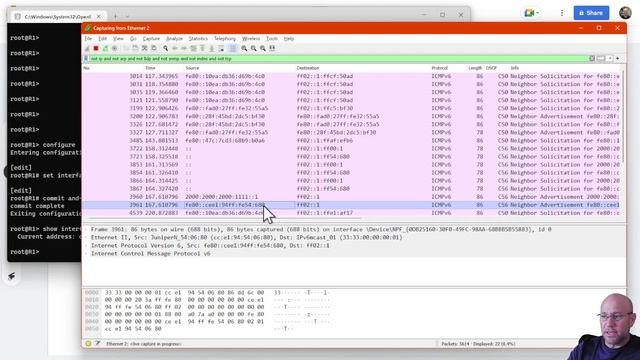Zoom out of the packet text
This screenshot has height=360, width=640.
[x=253, y=48]
